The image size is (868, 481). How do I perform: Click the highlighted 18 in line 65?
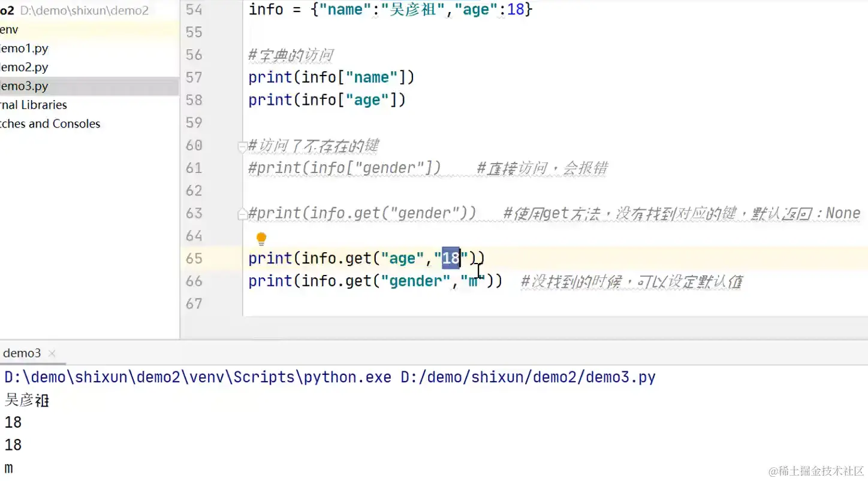click(x=451, y=258)
